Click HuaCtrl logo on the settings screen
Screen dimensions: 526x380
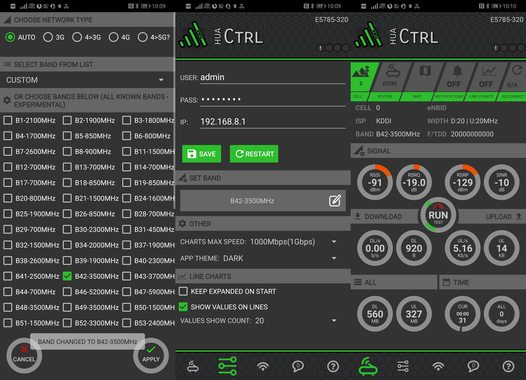[x=221, y=35]
